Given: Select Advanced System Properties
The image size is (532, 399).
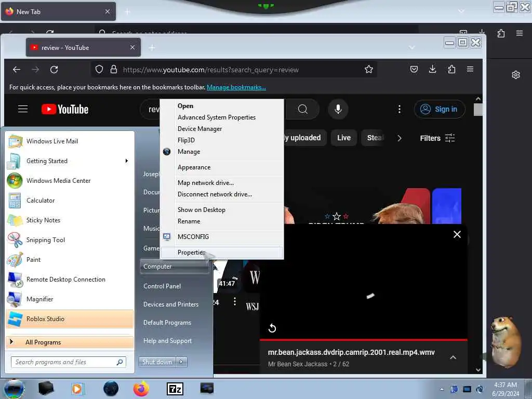Looking at the screenshot, I should click(221, 117).
